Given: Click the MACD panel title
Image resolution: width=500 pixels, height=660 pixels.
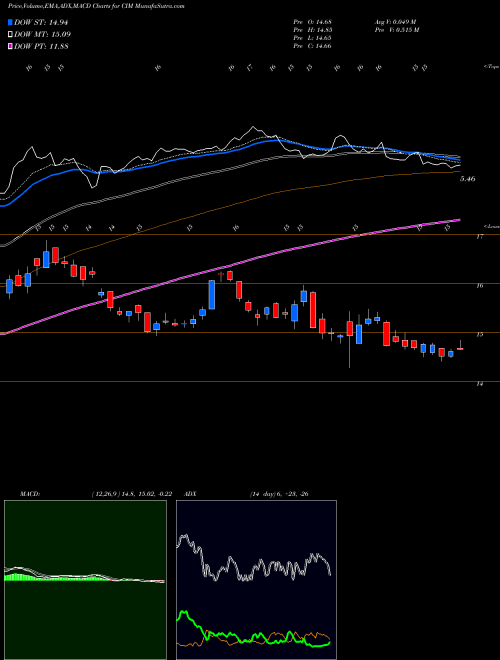Looking at the screenshot, I should point(30,494).
